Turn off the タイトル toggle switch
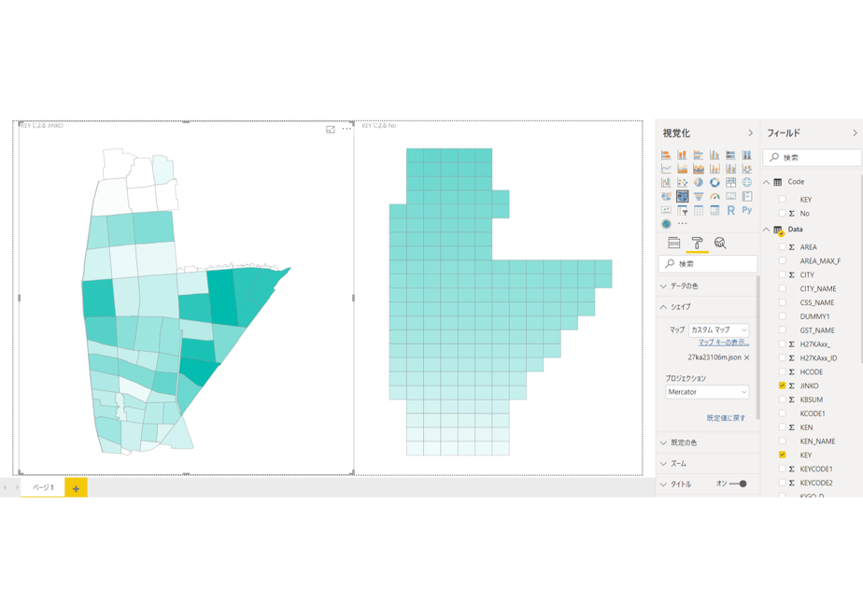This screenshot has height=616, width=863. click(738, 484)
